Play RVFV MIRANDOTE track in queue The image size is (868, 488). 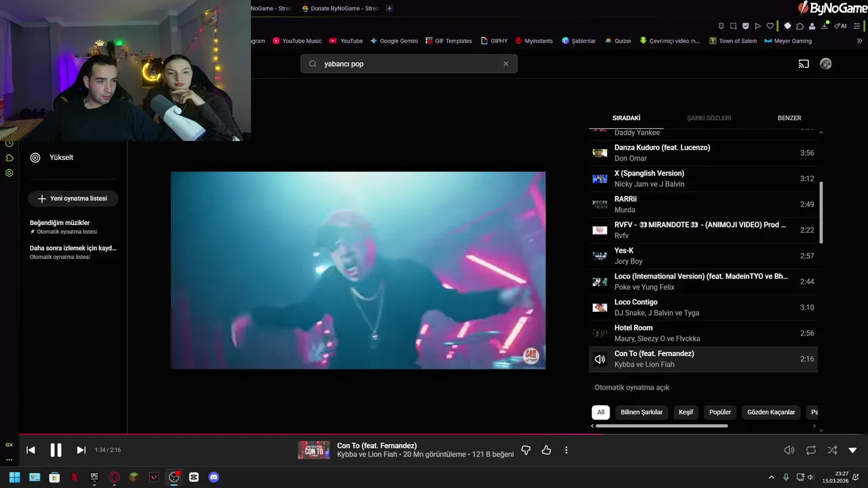pos(703,230)
